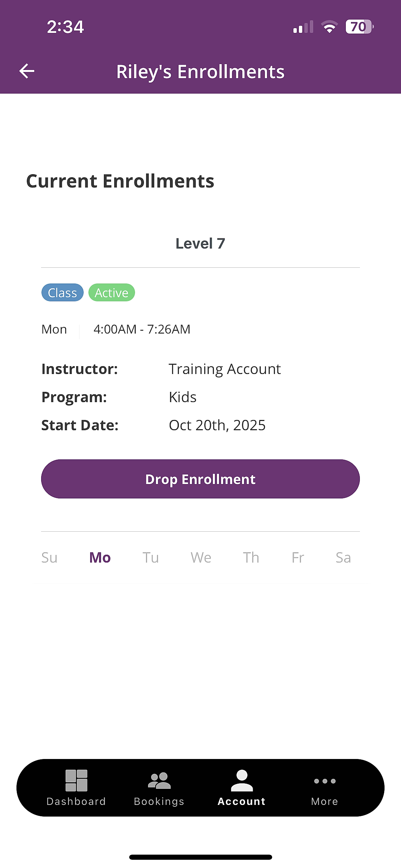Choose the Th day tab
The image size is (401, 868).
(251, 558)
